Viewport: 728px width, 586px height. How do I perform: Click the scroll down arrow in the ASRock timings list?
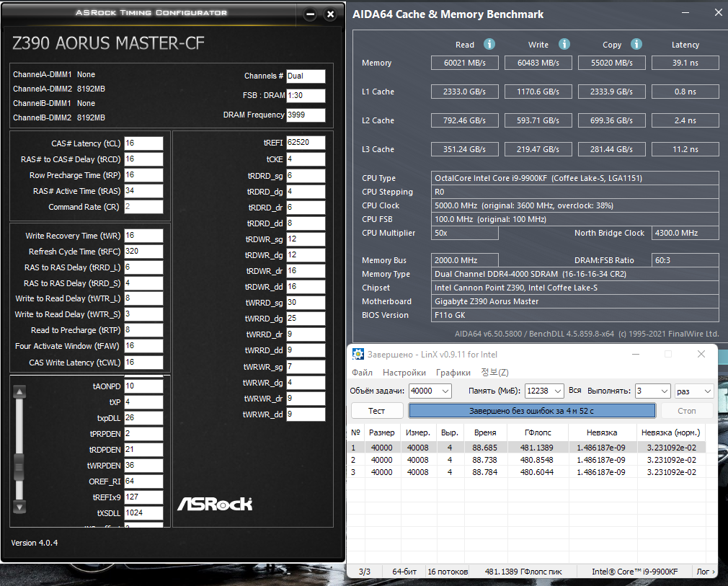[x=19, y=507]
